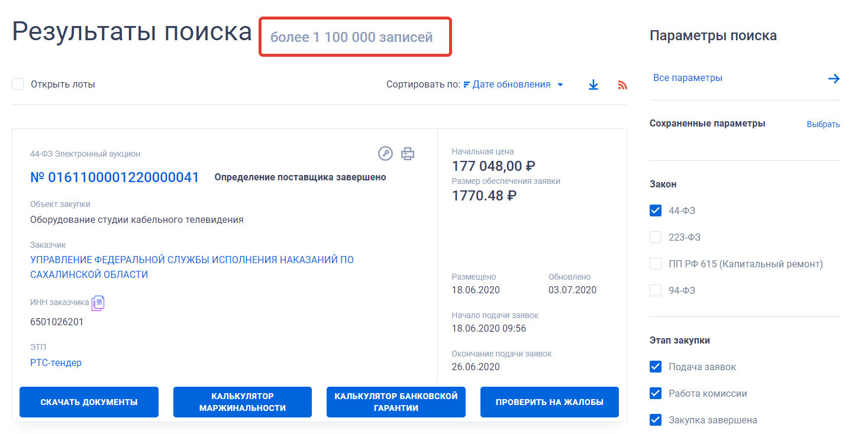Image resolution: width=868 pixels, height=434 pixels.
Task: Enable the Открыть лоты checkbox
Action: coord(18,84)
